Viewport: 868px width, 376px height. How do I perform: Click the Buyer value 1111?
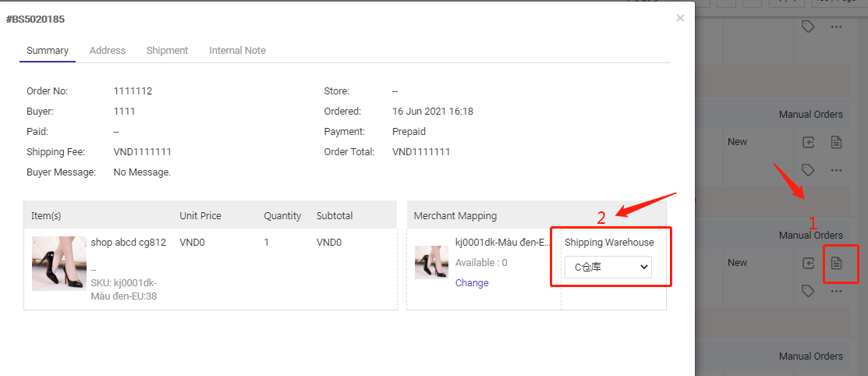point(125,112)
